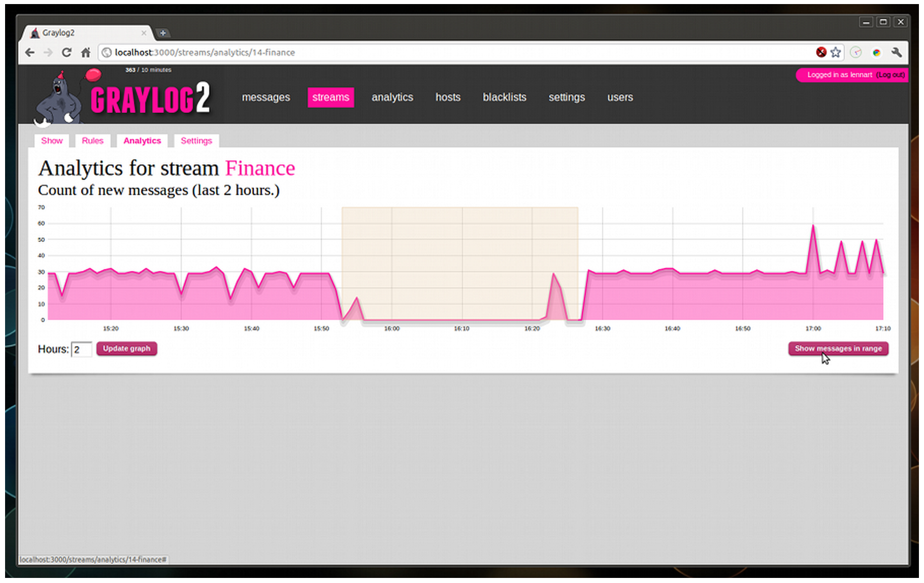Click the Log out link
Screen dimensions: 924x583
(x=890, y=75)
